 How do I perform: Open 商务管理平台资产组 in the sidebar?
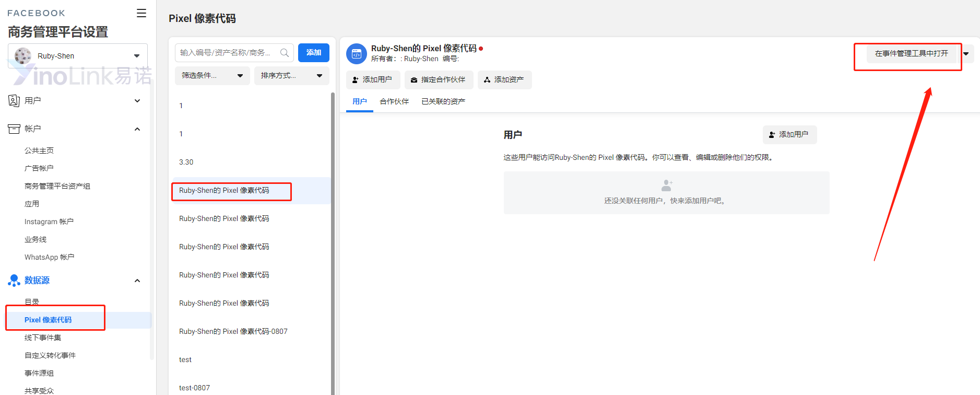pyautogui.click(x=57, y=186)
